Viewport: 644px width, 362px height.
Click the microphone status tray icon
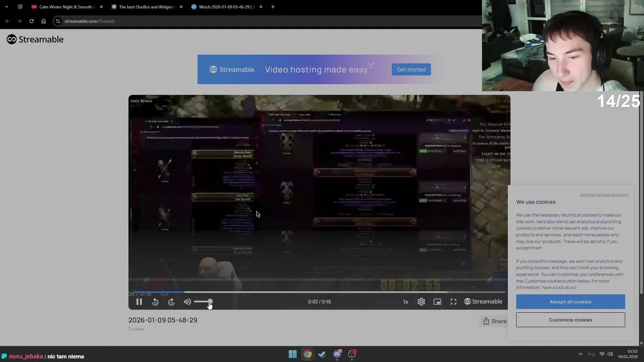pyautogui.click(x=592, y=354)
